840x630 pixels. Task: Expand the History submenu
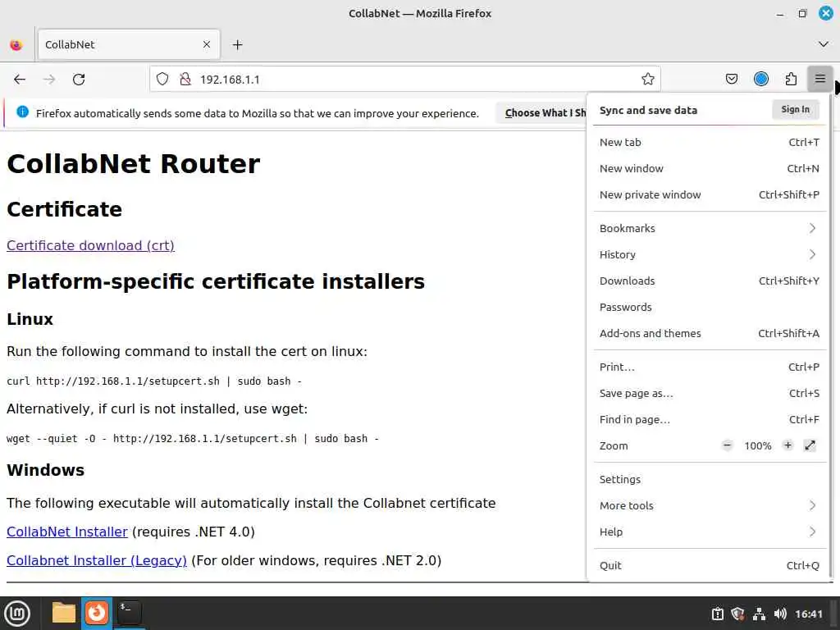click(x=710, y=254)
